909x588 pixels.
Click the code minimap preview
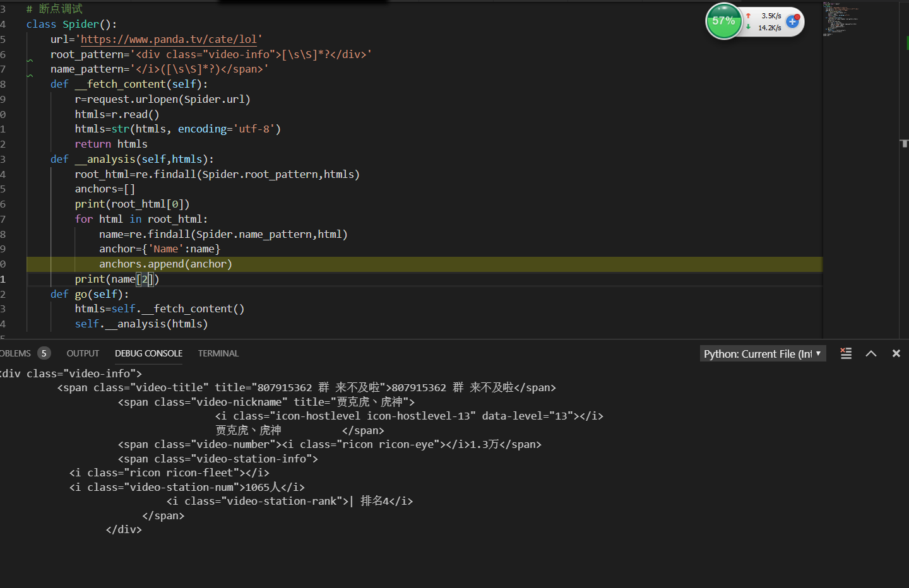(x=841, y=19)
